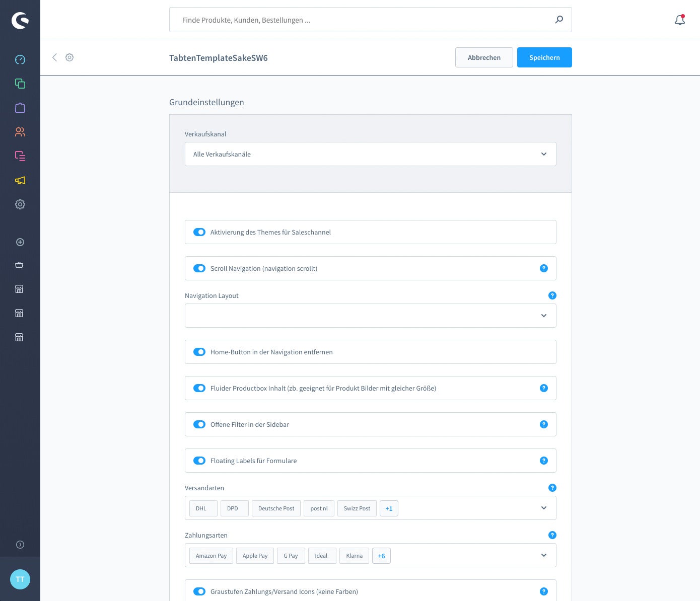
Task: Open the Customers icon in sidebar
Action: 20,132
